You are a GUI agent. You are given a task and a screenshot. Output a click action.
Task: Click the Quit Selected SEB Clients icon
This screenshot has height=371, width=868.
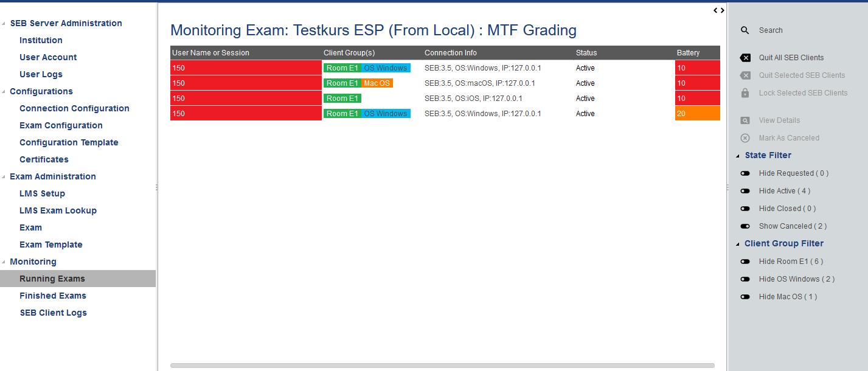(745, 75)
